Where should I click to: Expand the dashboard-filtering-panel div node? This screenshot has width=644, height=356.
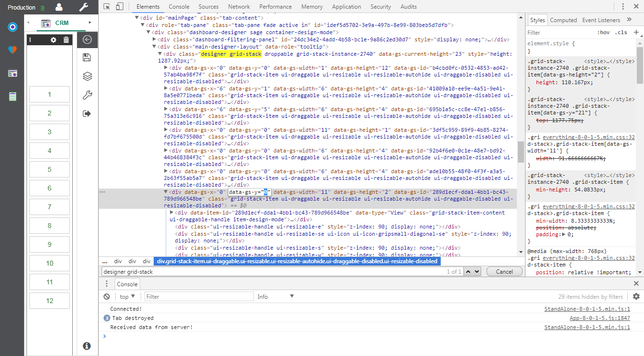coord(154,39)
